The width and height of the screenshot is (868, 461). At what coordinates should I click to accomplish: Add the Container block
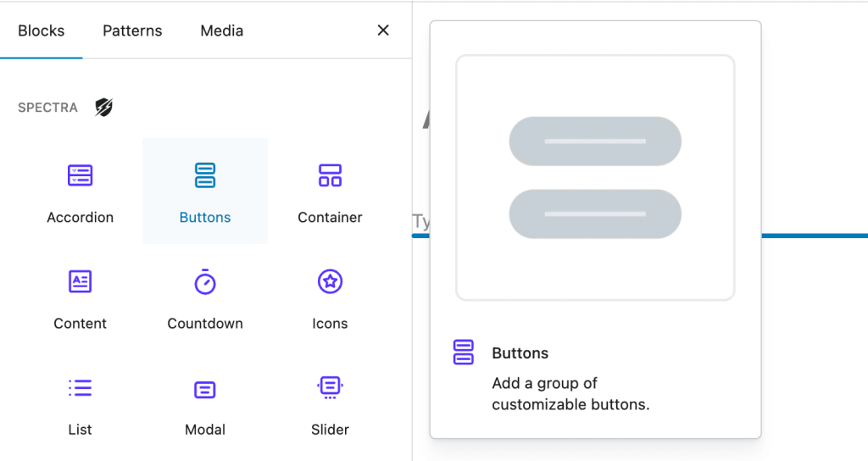tap(330, 192)
